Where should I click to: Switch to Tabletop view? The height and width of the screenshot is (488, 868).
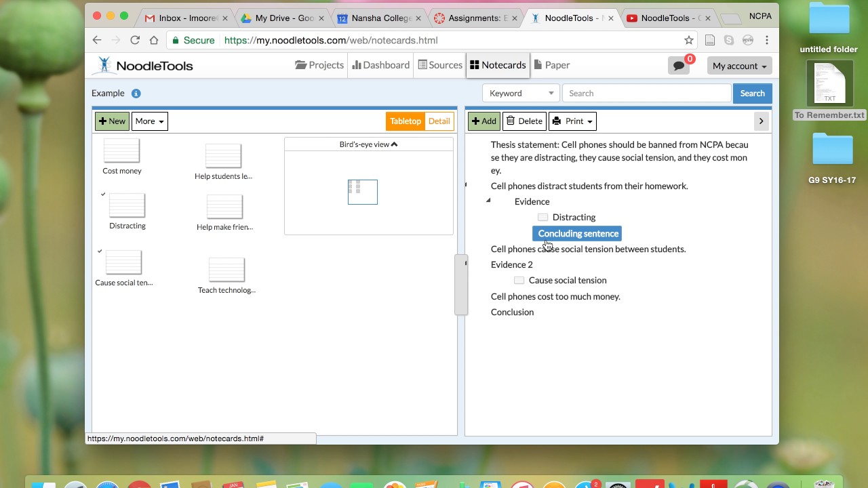tap(405, 121)
